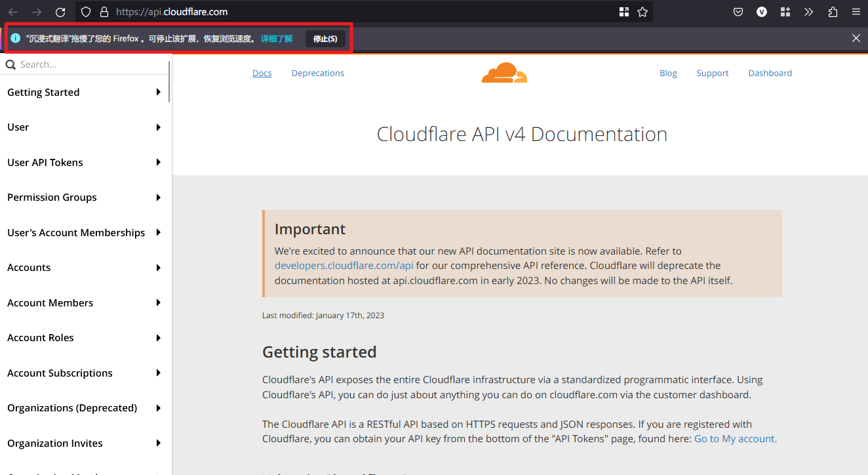Click the Go to My account link
868x475 pixels.
pos(734,438)
